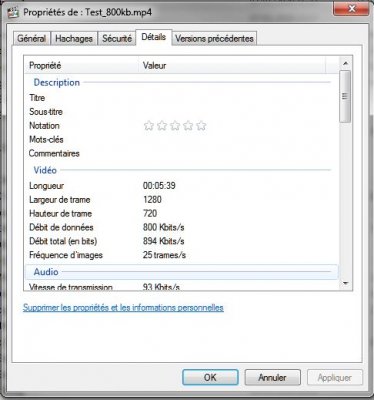Click the Notation property label

pos(44,126)
